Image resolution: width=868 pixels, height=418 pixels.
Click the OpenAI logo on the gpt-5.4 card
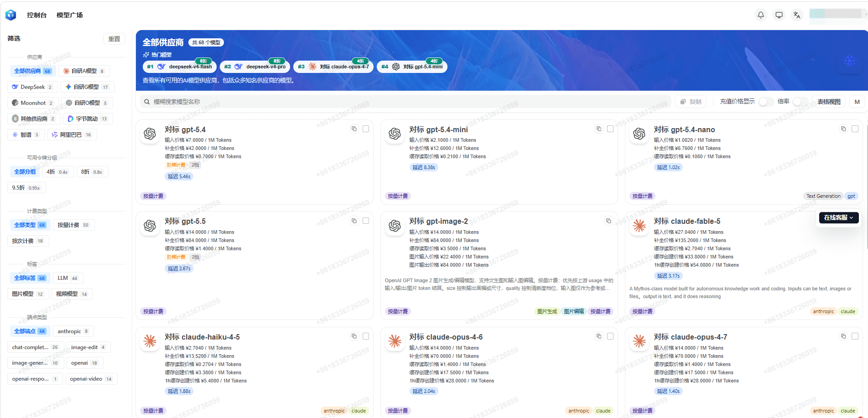[150, 134]
